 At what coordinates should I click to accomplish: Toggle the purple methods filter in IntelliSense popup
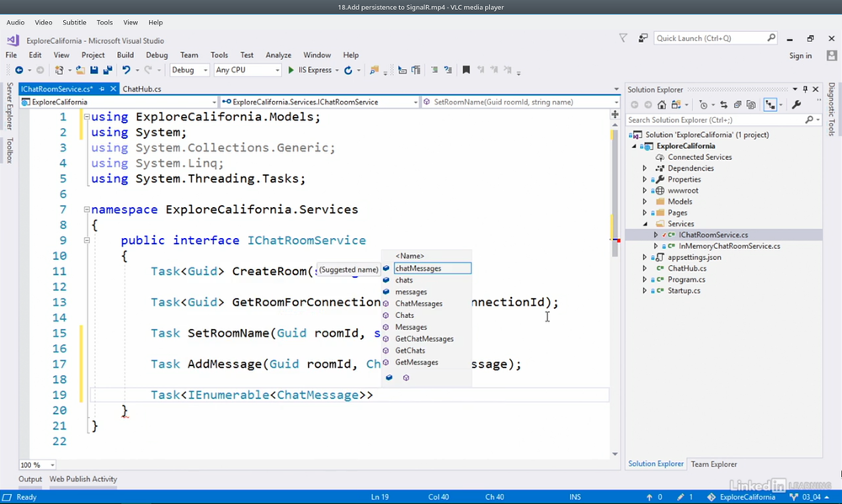point(406,378)
